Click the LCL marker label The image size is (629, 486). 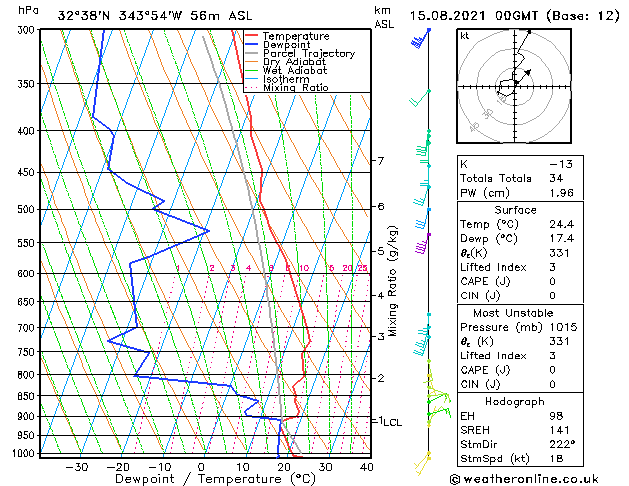click(392, 422)
